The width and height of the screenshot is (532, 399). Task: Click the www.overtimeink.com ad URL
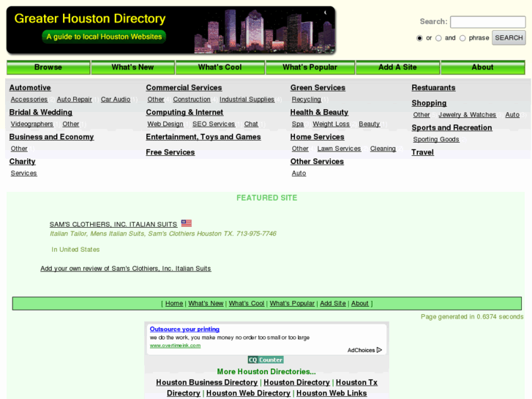(x=175, y=346)
